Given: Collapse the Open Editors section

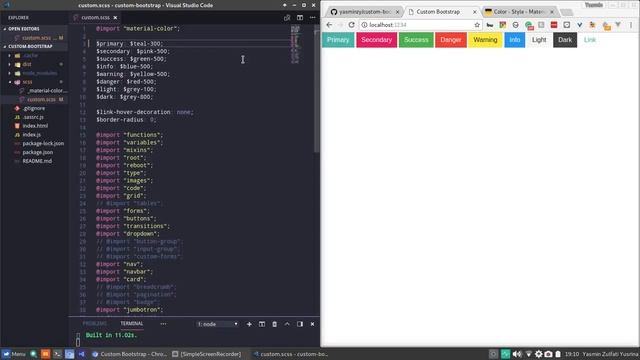Looking at the screenshot, I should tap(24, 29).
